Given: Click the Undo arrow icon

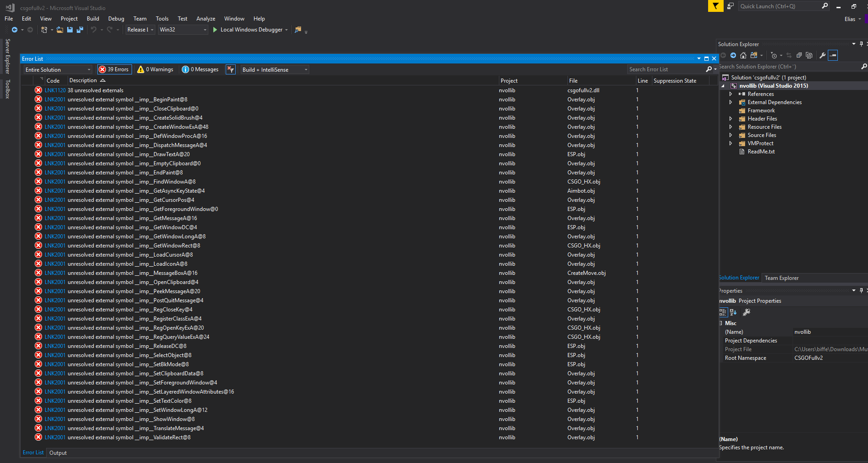Looking at the screenshot, I should [x=94, y=30].
